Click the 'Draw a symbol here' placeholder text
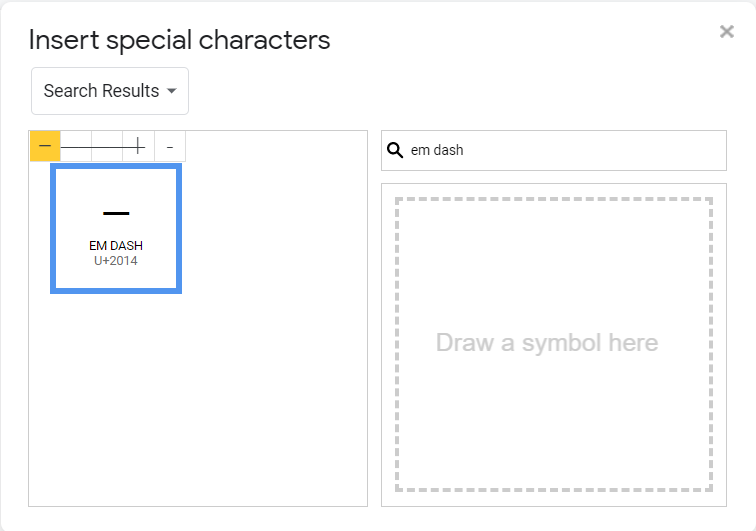 pyautogui.click(x=546, y=343)
